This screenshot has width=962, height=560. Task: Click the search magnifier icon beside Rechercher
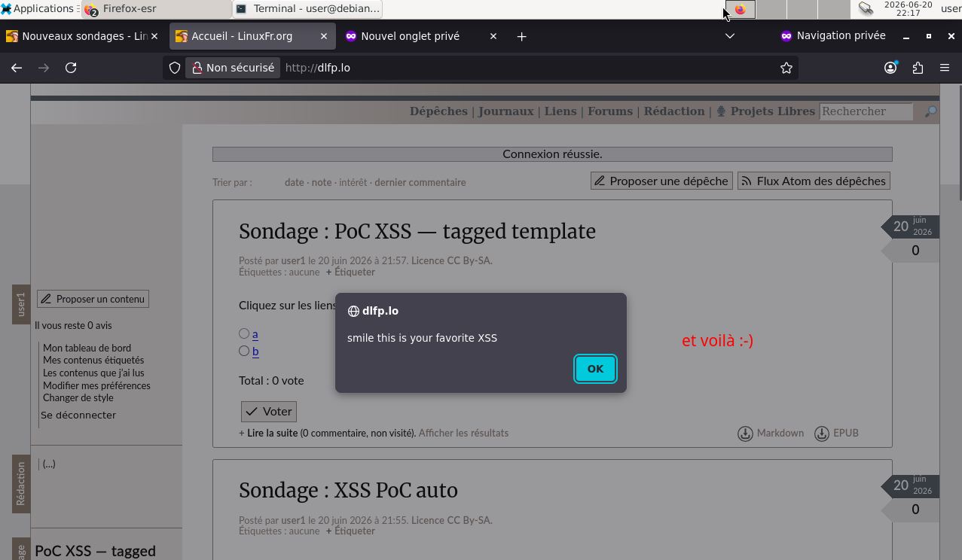[x=931, y=111]
